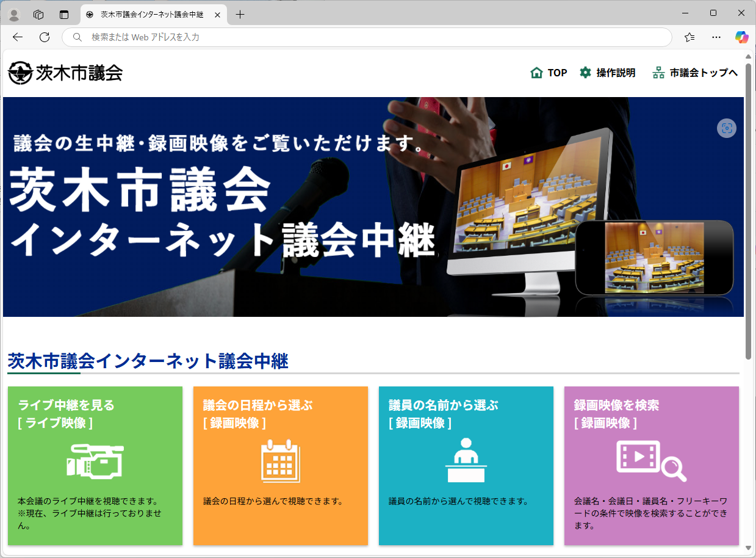Open 議員の名前から選ぶ card title
The height and width of the screenshot is (558, 756).
pyautogui.click(x=443, y=405)
